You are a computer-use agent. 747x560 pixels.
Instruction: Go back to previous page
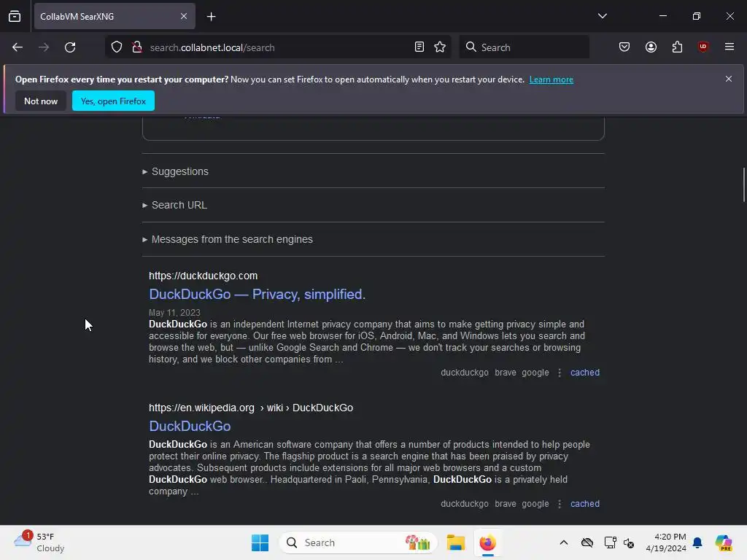point(18,47)
